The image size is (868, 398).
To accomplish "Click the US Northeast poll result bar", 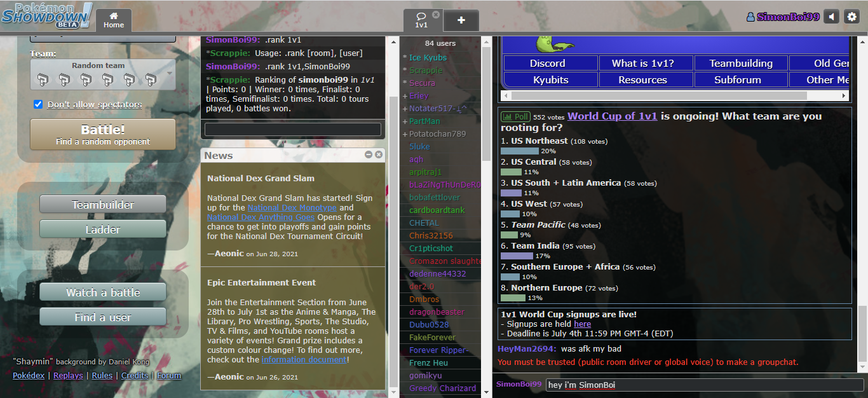I will click(520, 151).
